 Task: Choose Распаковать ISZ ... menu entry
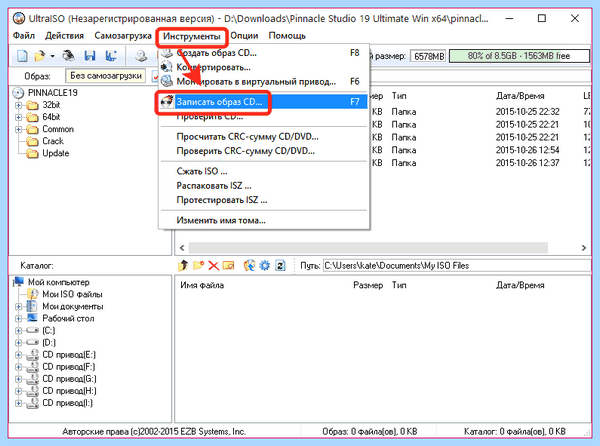[264, 186]
